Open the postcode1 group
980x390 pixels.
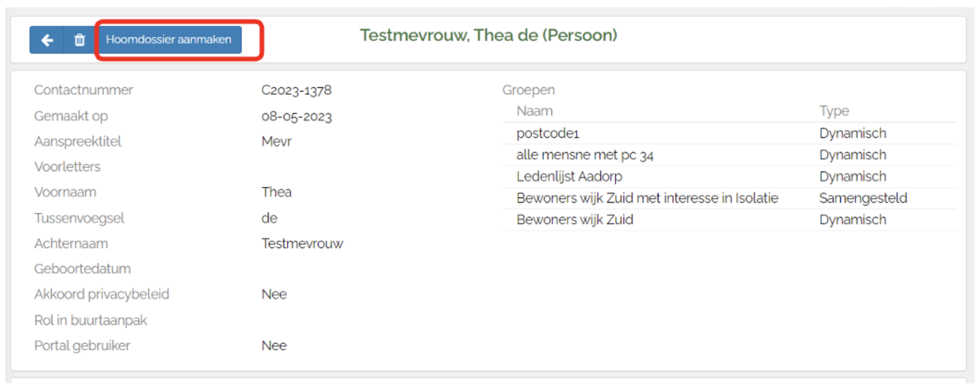point(548,133)
